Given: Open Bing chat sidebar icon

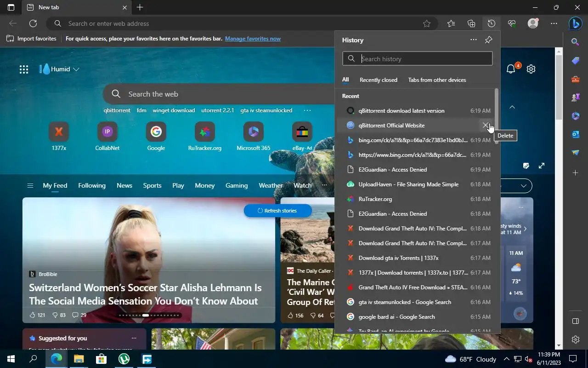Looking at the screenshot, I should (x=575, y=23).
